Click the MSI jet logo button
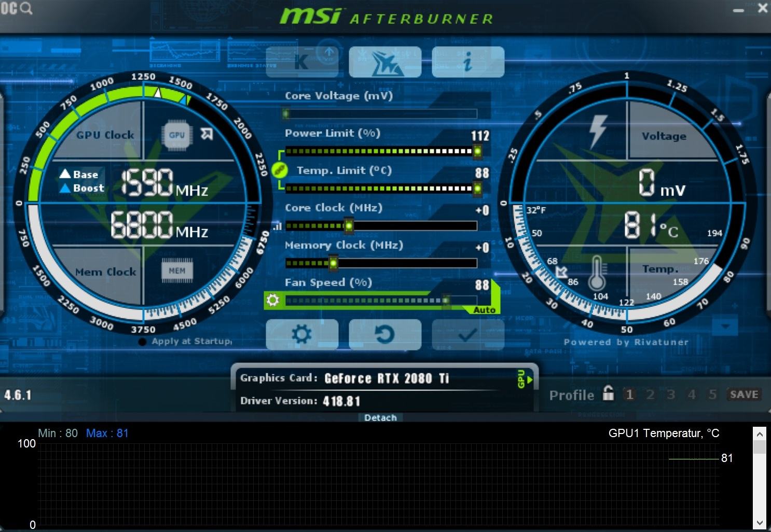 [x=385, y=62]
